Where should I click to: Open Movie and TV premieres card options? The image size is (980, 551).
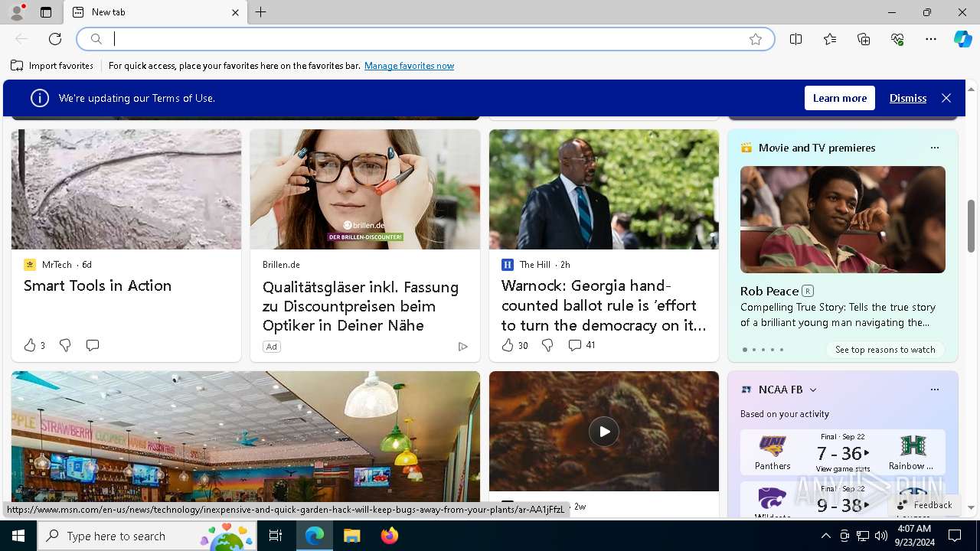[x=934, y=148]
